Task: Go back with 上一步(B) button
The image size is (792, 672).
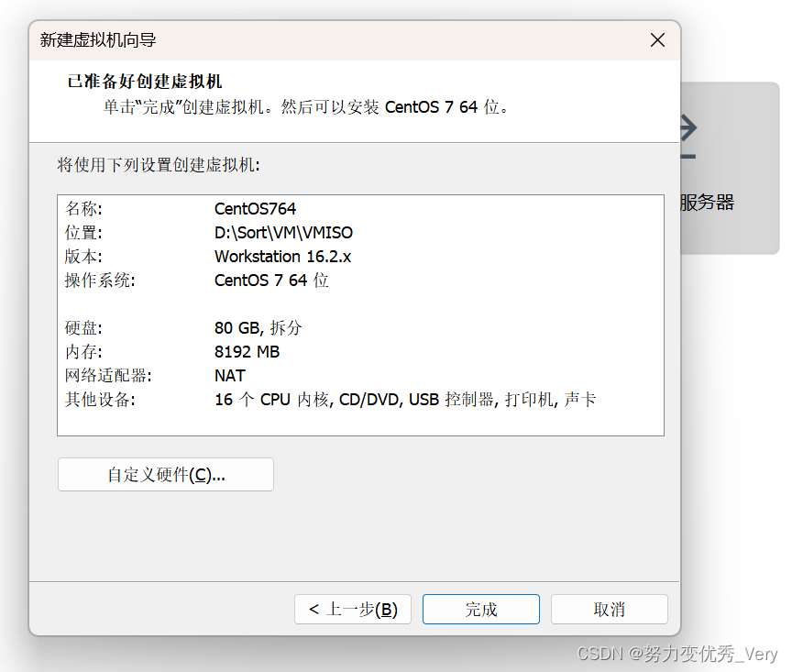Action: coord(353,610)
